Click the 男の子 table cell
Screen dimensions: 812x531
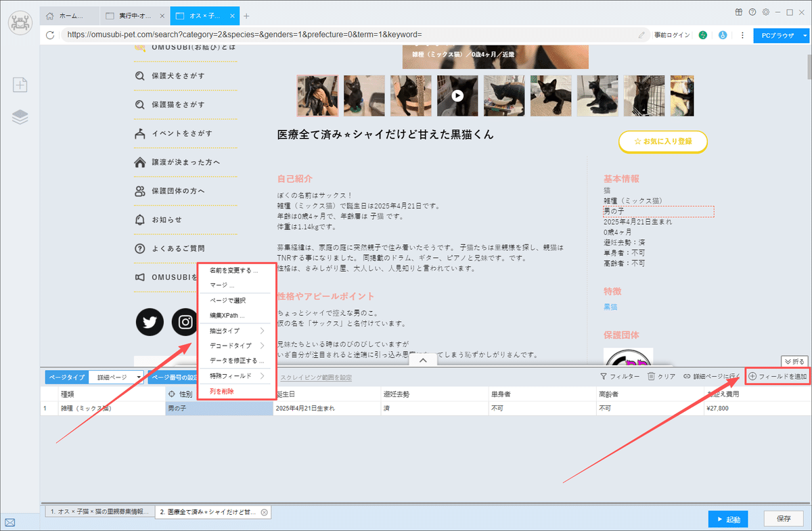pyautogui.click(x=219, y=409)
